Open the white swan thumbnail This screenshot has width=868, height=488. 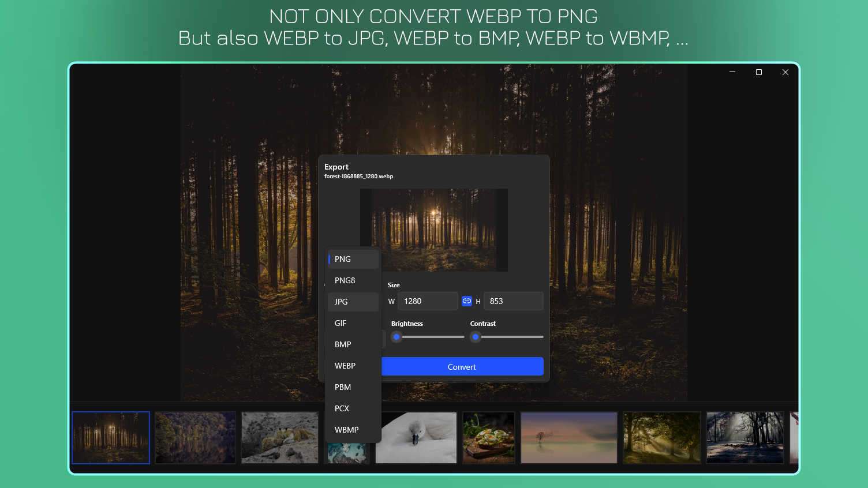point(416,438)
